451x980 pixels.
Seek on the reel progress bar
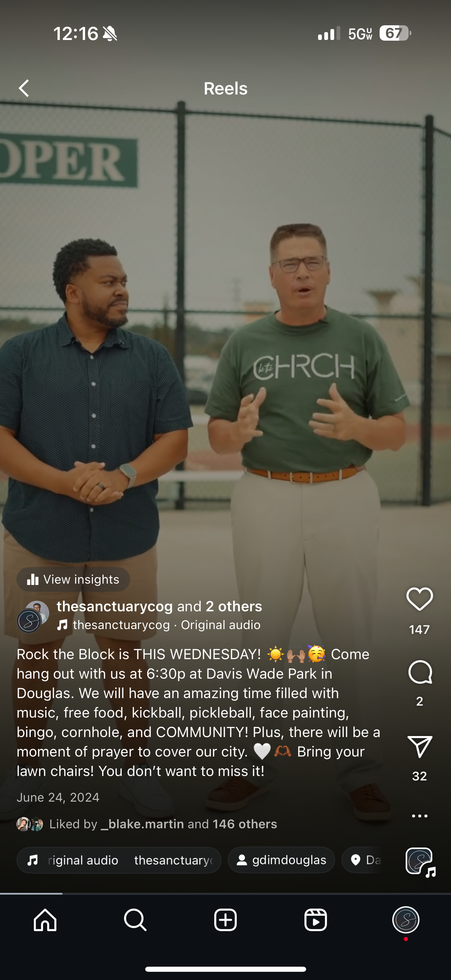pos(225,893)
